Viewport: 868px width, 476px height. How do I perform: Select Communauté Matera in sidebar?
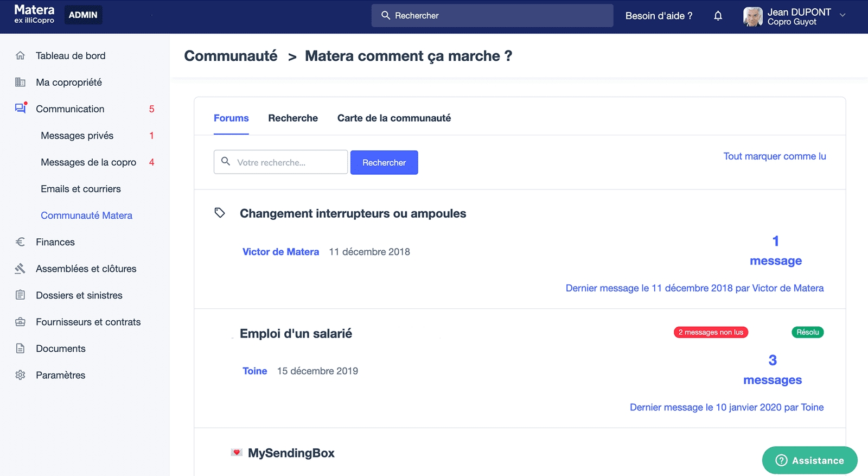coord(86,215)
